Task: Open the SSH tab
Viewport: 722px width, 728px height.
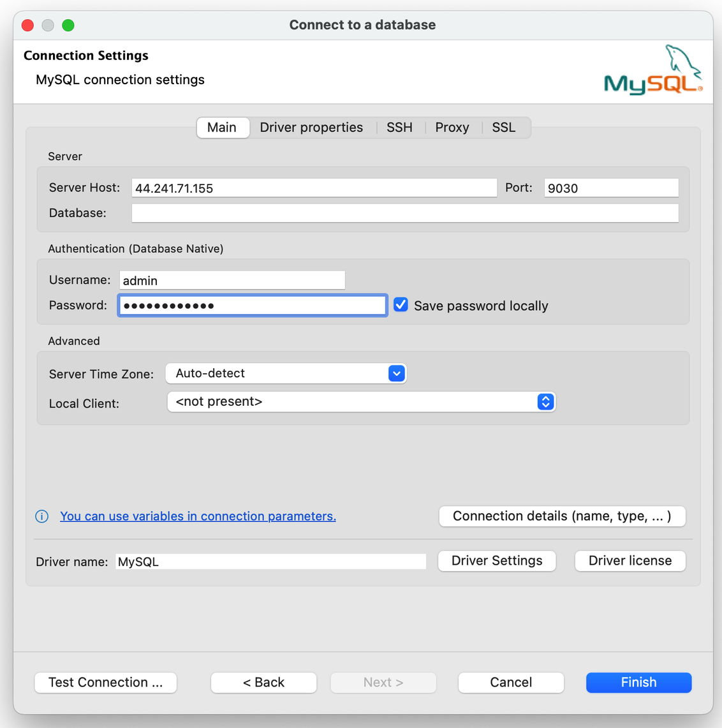Action: click(x=399, y=127)
